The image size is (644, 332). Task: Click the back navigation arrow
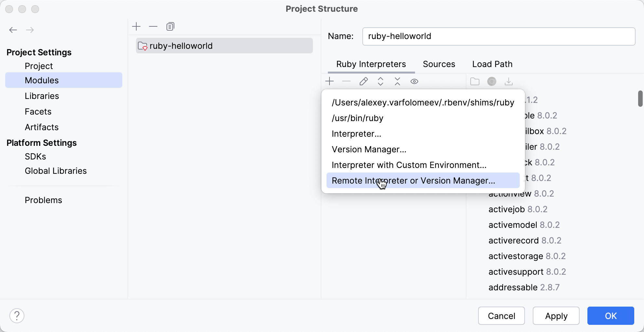pyautogui.click(x=13, y=30)
